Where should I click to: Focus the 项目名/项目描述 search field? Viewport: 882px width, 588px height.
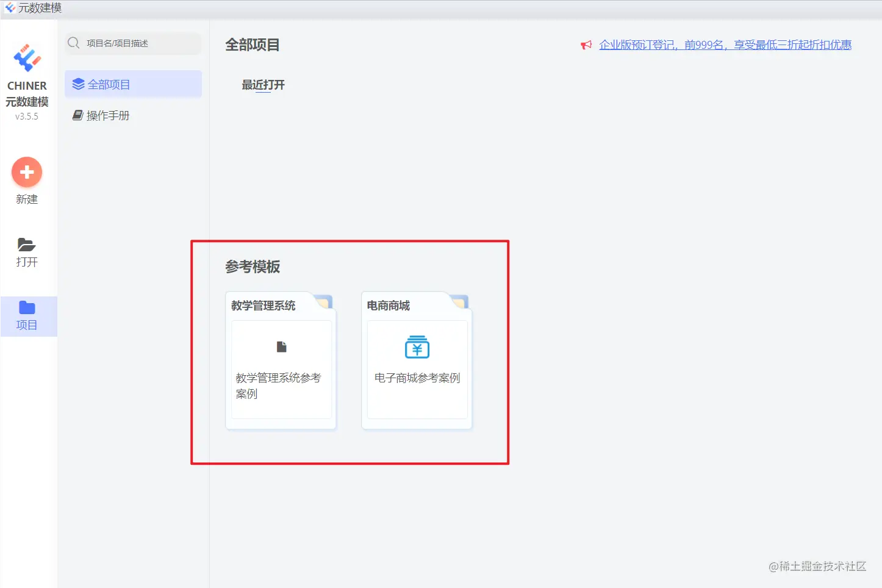[x=133, y=43]
